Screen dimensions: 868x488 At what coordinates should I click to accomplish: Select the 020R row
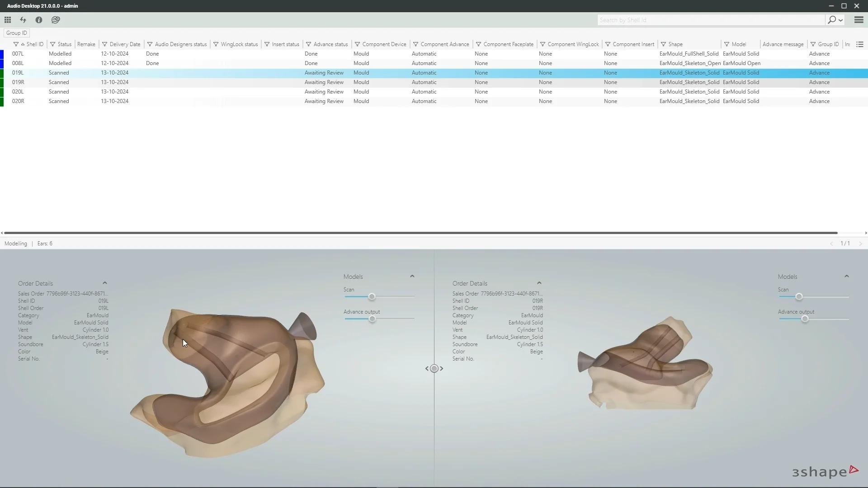[18, 101]
